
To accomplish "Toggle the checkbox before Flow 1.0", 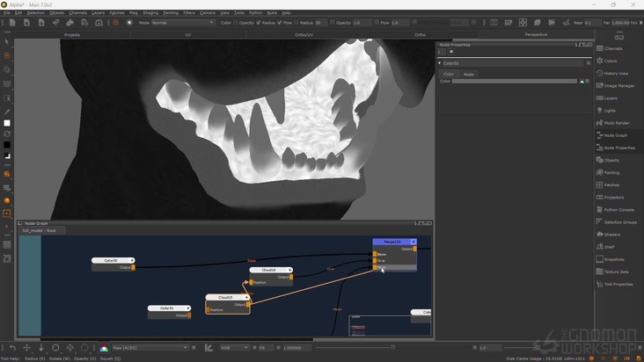I will coord(377,23).
